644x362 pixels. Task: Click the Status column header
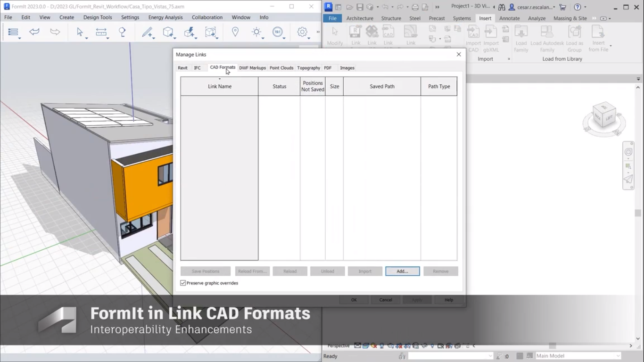pos(279,86)
